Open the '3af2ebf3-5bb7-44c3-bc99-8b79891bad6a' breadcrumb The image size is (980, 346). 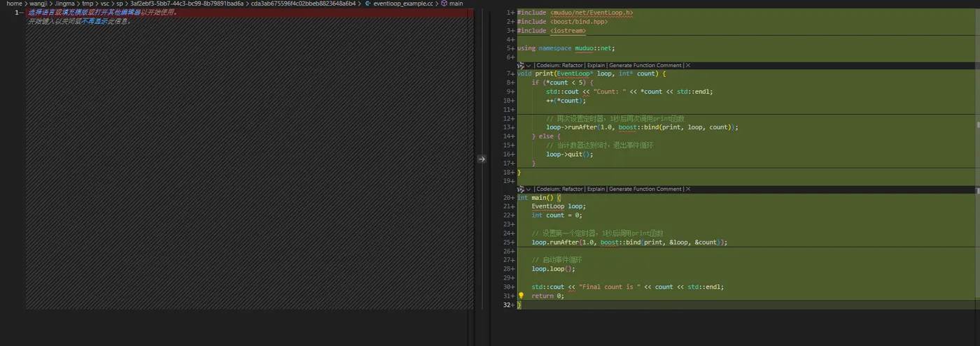[x=187, y=3]
